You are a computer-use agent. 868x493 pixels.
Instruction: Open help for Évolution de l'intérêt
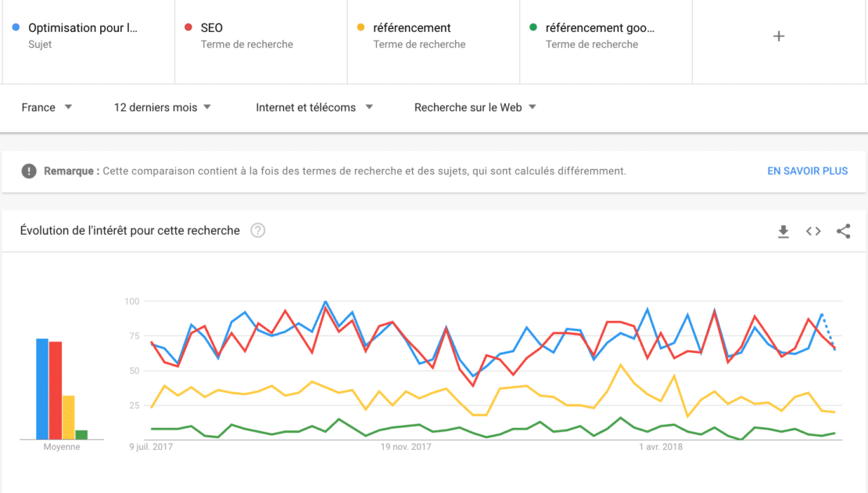(x=257, y=230)
